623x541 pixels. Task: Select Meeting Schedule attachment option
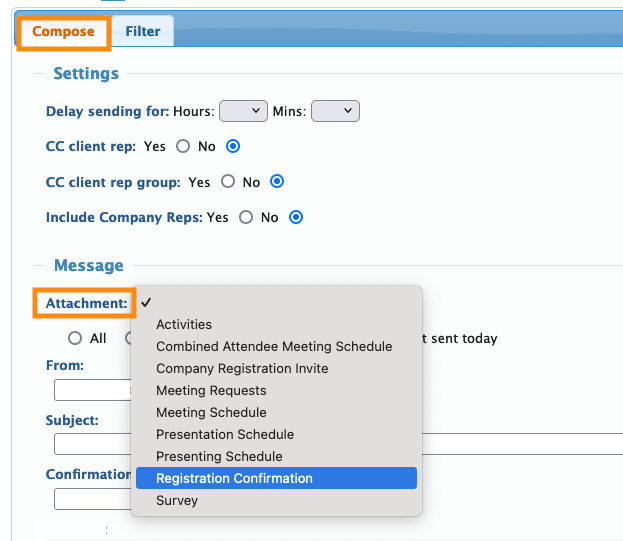coord(211,412)
